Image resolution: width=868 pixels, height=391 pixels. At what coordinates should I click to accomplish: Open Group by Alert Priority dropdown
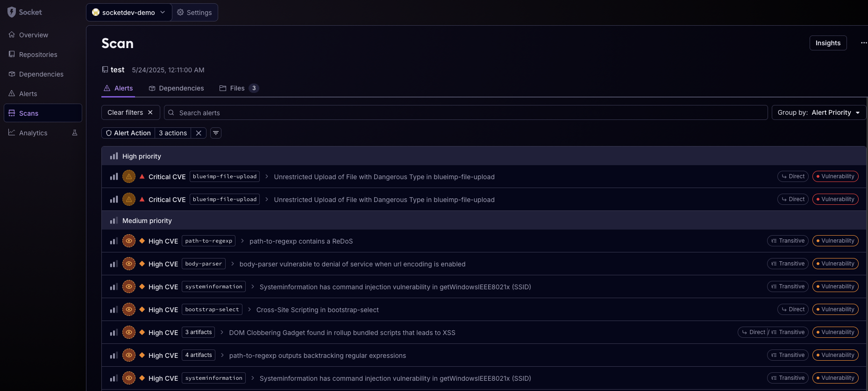818,112
